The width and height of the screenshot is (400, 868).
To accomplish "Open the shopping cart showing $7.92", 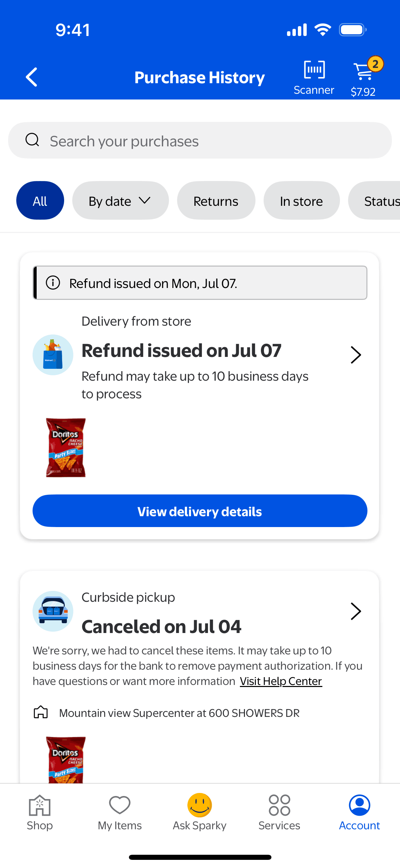I will [363, 77].
